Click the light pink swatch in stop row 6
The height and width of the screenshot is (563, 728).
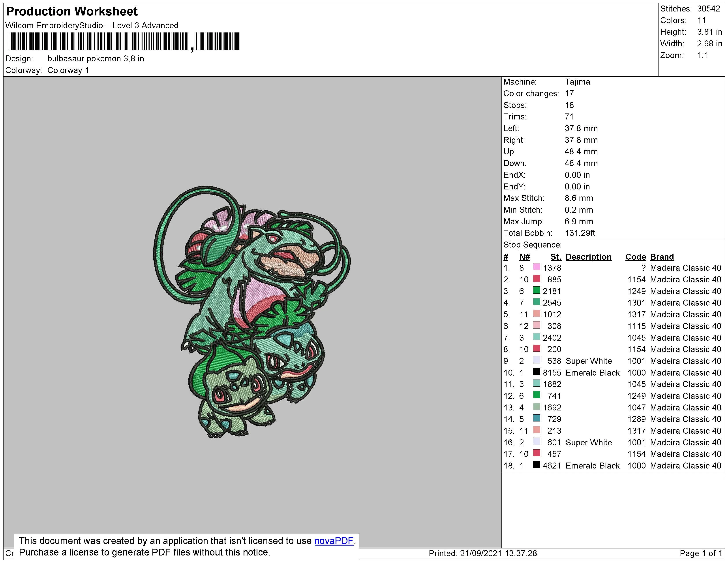click(536, 325)
